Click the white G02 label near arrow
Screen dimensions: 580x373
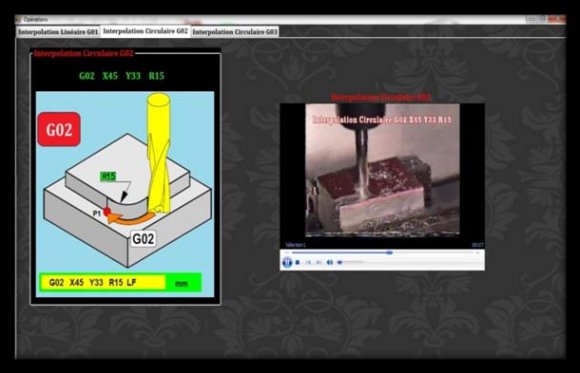[143, 239]
